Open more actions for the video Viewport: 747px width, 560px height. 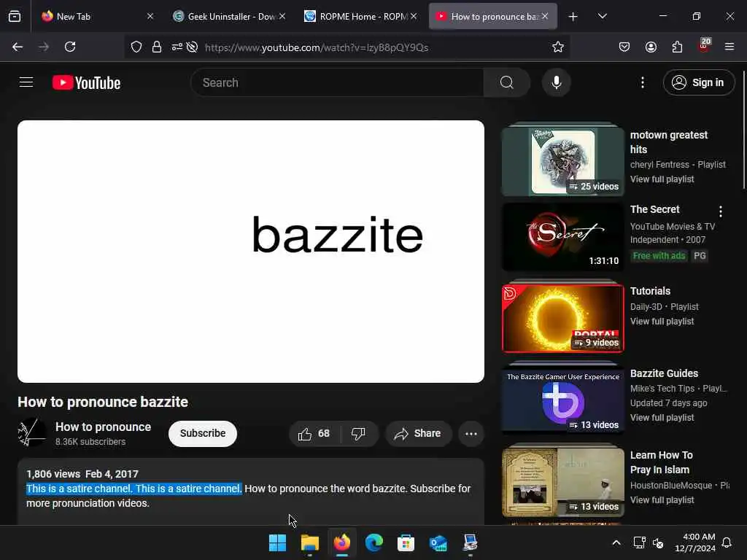pyautogui.click(x=471, y=433)
